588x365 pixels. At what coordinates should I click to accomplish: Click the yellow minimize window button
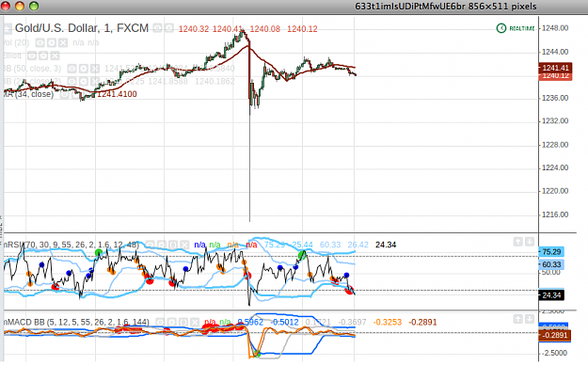[x=20, y=6]
